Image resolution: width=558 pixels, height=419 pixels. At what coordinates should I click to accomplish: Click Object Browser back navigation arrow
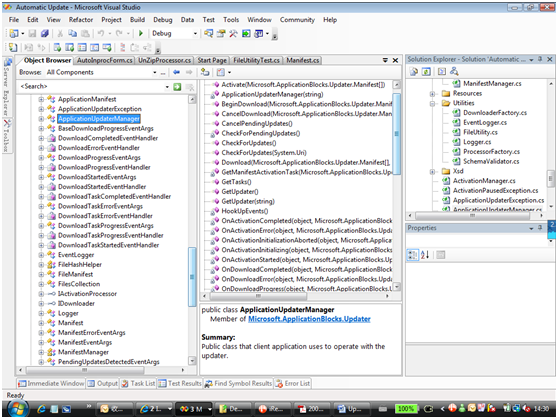[176, 72]
